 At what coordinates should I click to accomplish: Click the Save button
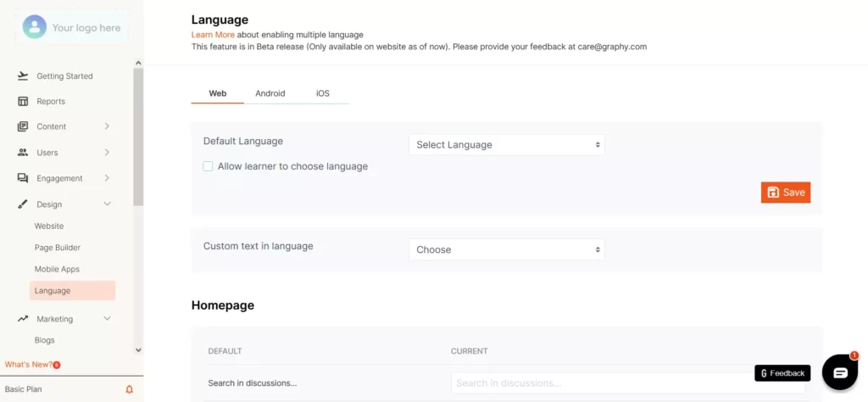coord(786,193)
